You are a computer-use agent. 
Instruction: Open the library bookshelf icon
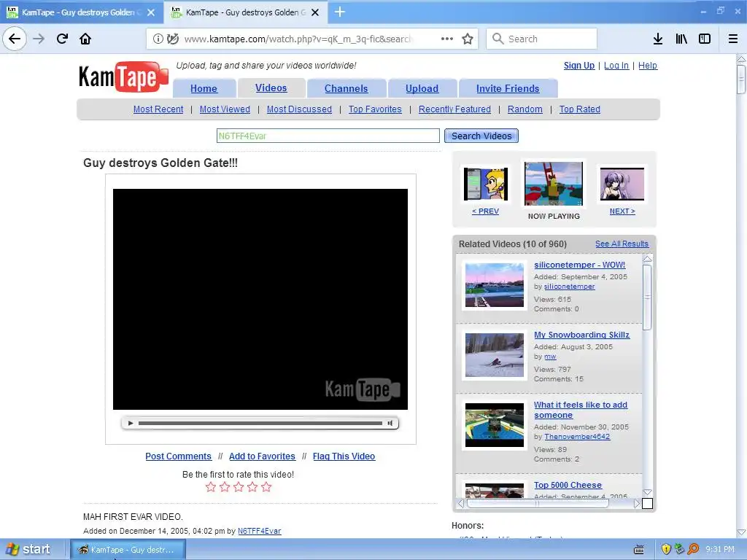click(681, 39)
